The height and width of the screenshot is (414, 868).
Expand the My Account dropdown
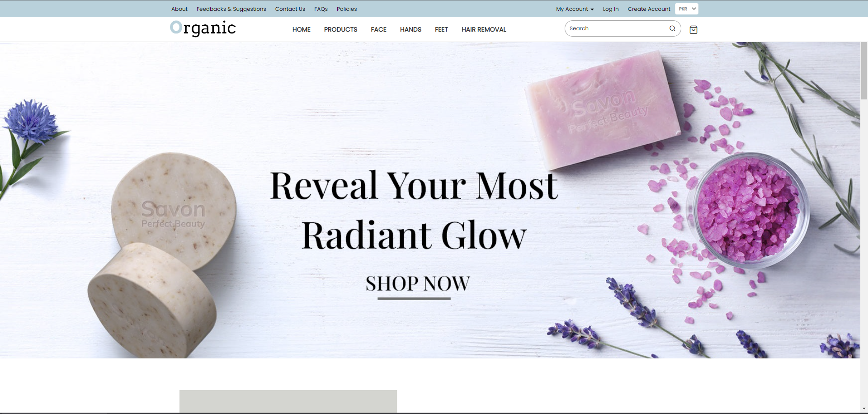tap(575, 9)
